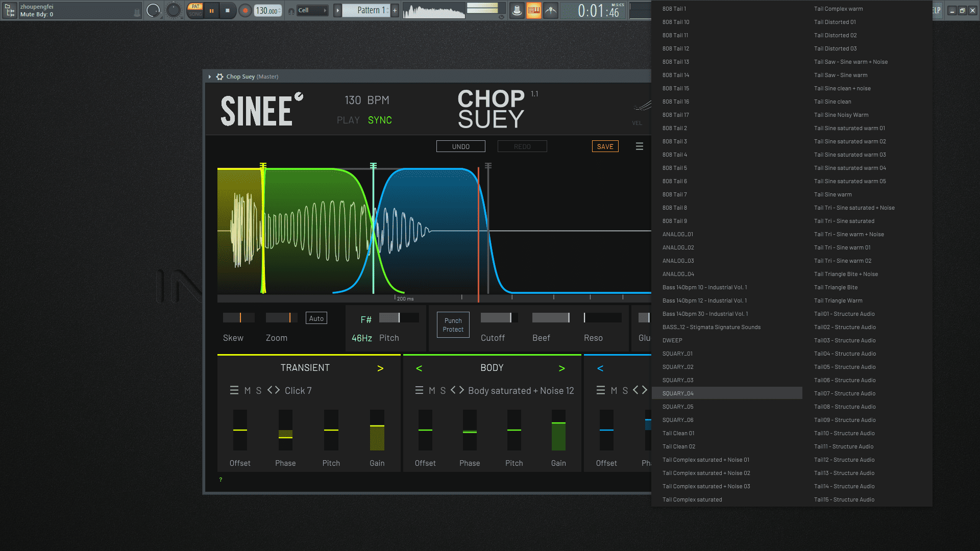Viewport: 980px width, 551px height.
Task: Open the Chop Suey main hamburger menu
Action: pos(639,146)
